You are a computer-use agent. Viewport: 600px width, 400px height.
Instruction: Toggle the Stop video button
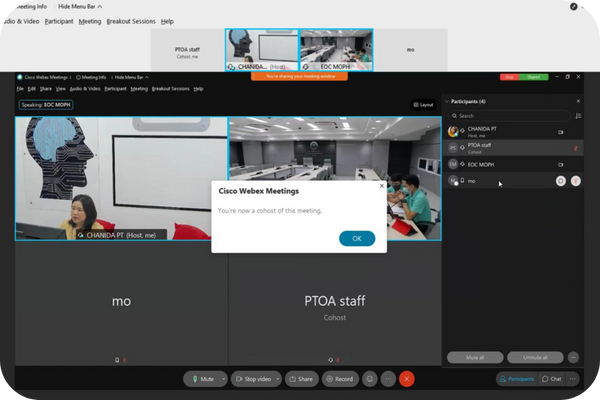pos(253,379)
